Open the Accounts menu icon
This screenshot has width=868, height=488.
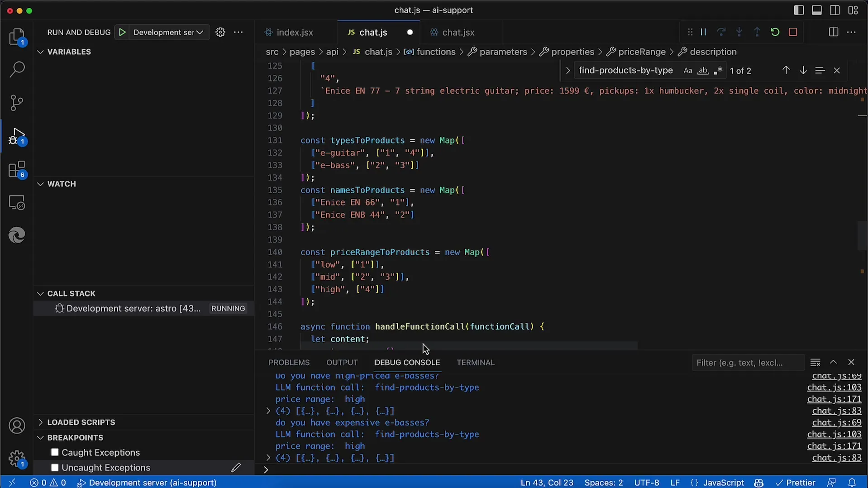tap(17, 426)
